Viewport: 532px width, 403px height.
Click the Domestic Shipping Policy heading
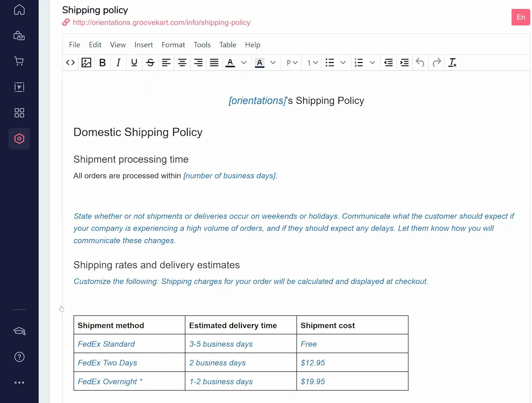pos(138,132)
